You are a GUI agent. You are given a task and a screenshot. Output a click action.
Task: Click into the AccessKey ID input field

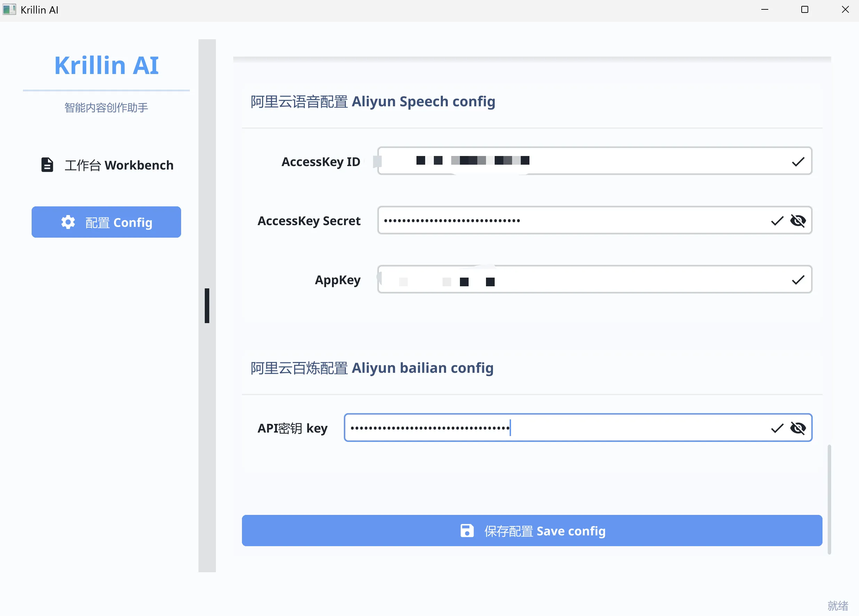[595, 161]
